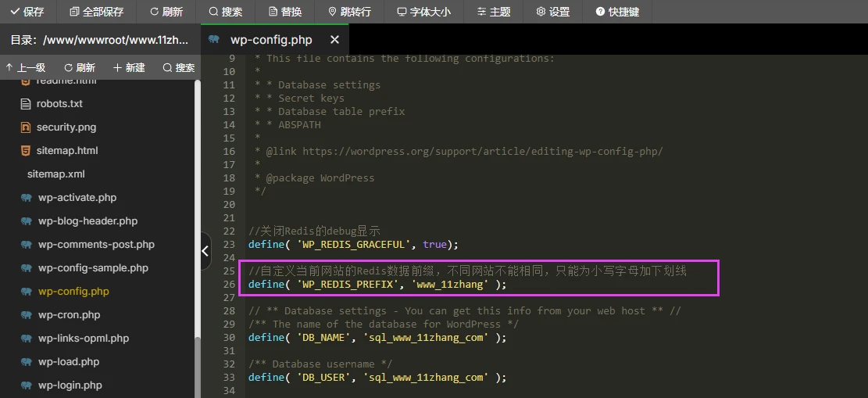
Task: Open the sidebar 搜索 file search
Action: 179,67
